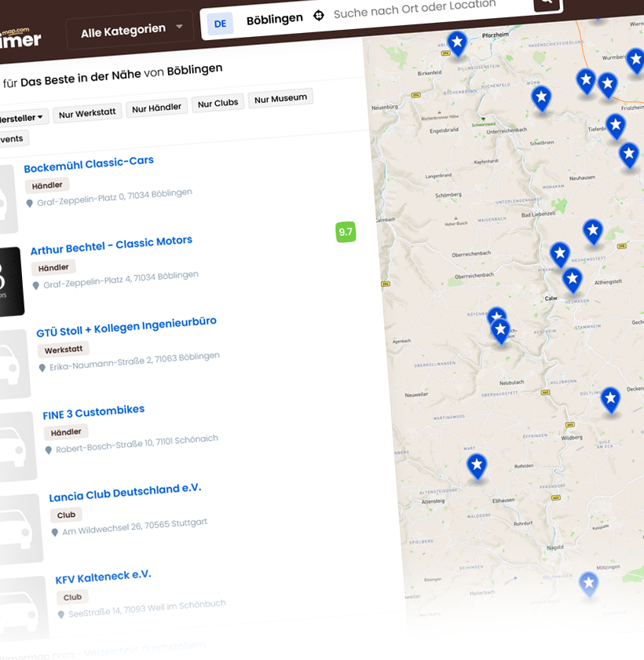Click the search magnifier button
The image size is (644, 660).
(547, 3)
